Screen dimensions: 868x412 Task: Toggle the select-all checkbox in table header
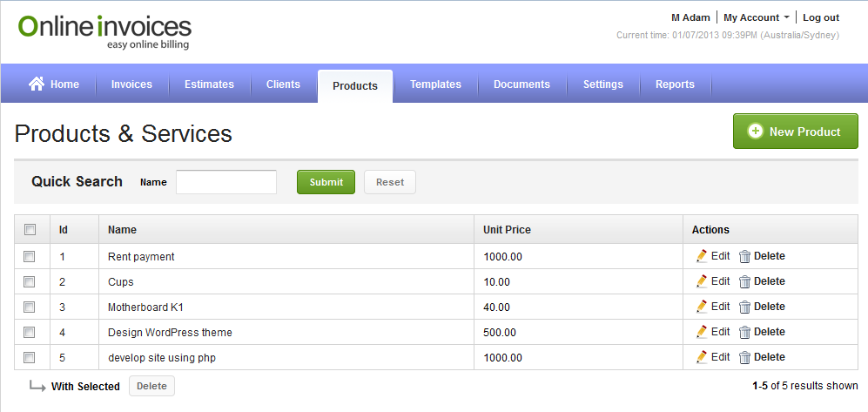[x=30, y=230]
